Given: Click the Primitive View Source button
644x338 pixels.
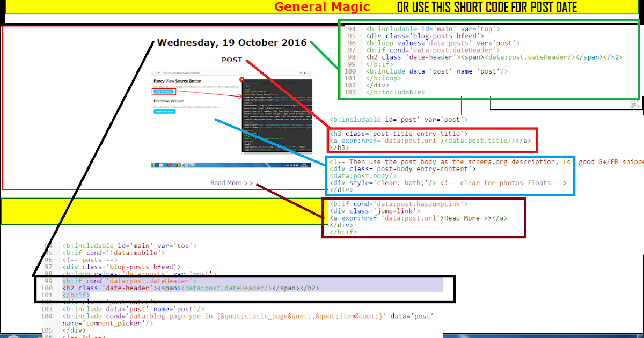Looking at the screenshot, I should 165,112.
